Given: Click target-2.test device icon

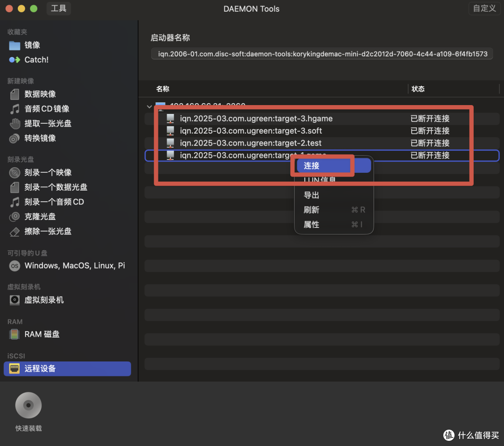Looking at the screenshot, I should coord(170,143).
